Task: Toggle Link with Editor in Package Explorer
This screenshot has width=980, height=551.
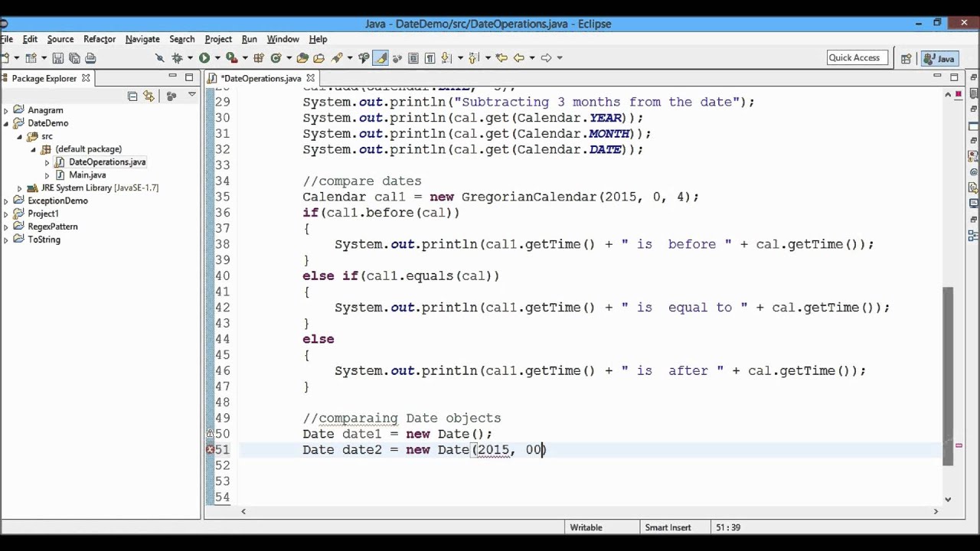Action: pyautogui.click(x=149, y=96)
